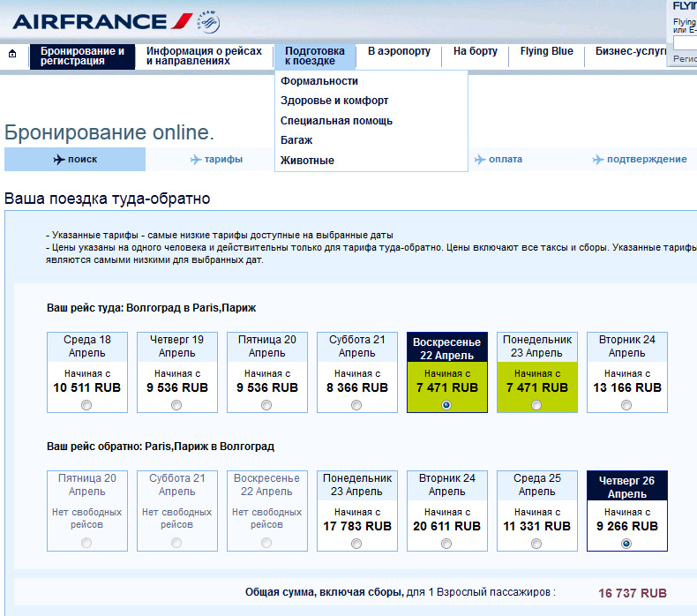This screenshot has height=616, width=697.
Task: Go to поиск booking step
Action: point(75,159)
